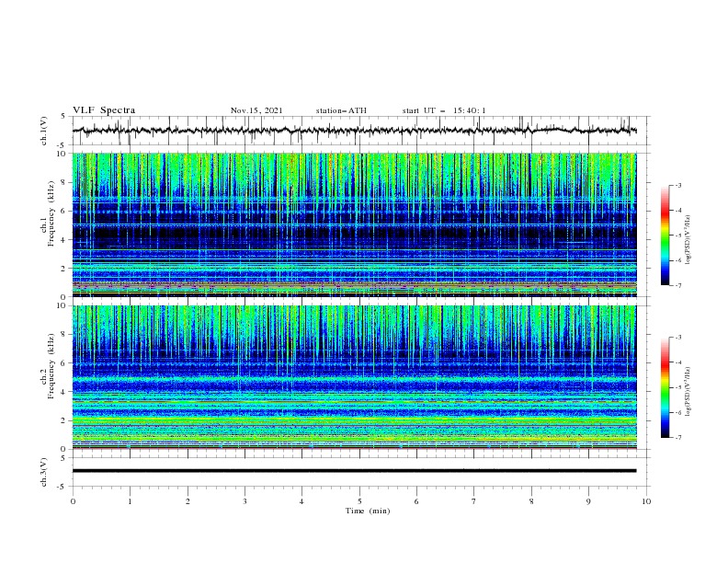This screenshot has width=728, height=563.
Task: Click the "-7" value on ch.2 colorbar
Action: pyautogui.click(x=678, y=438)
